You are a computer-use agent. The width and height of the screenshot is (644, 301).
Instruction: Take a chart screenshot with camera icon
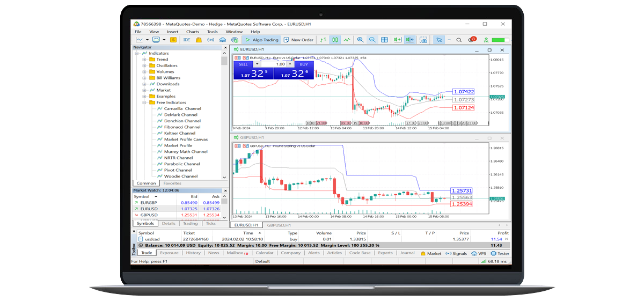423,40
